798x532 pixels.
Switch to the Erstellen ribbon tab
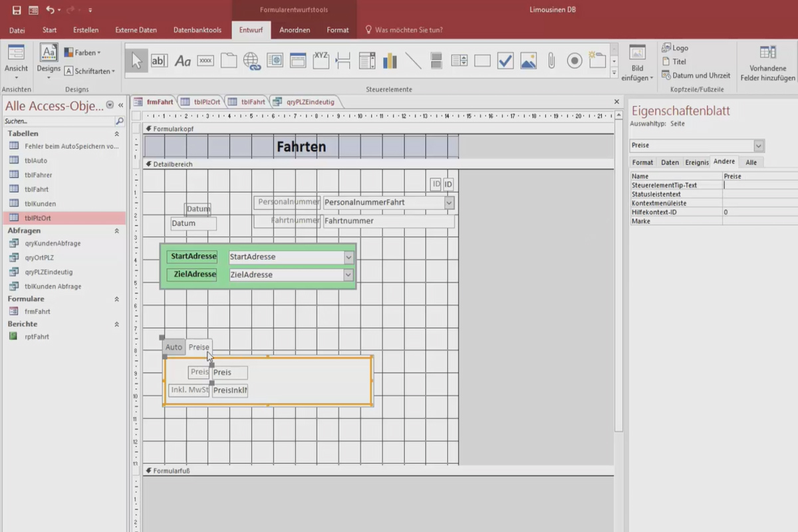click(86, 30)
